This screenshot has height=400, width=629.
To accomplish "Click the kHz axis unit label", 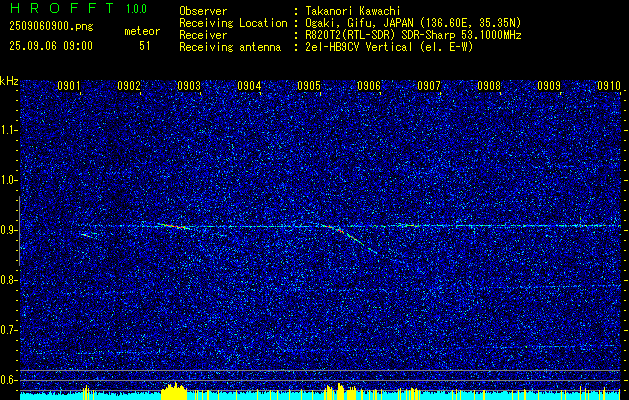I will [x=9, y=81].
